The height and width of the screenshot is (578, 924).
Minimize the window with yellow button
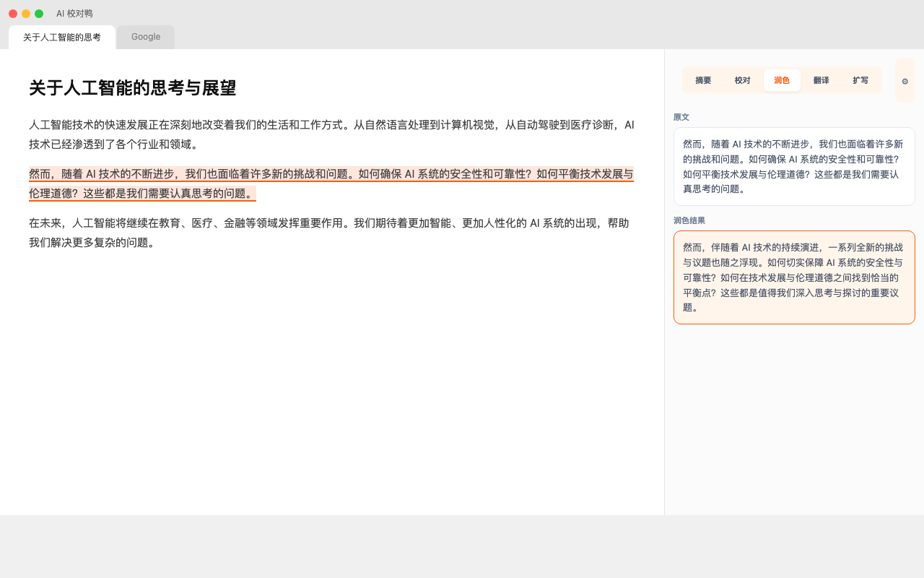click(x=26, y=14)
